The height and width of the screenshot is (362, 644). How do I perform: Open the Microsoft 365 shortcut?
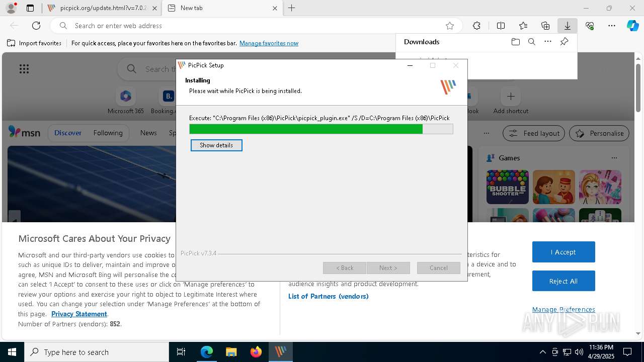coord(126,101)
